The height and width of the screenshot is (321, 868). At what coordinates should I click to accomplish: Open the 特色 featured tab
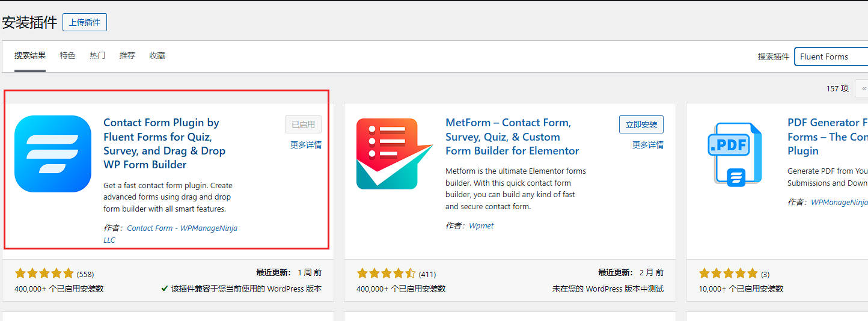(x=67, y=55)
